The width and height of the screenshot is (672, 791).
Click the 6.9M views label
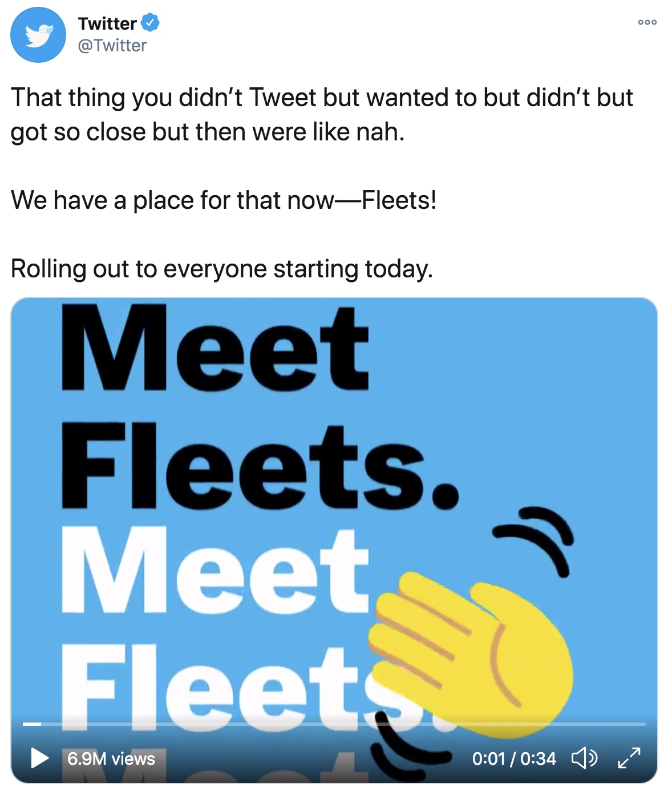pyautogui.click(x=111, y=758)
